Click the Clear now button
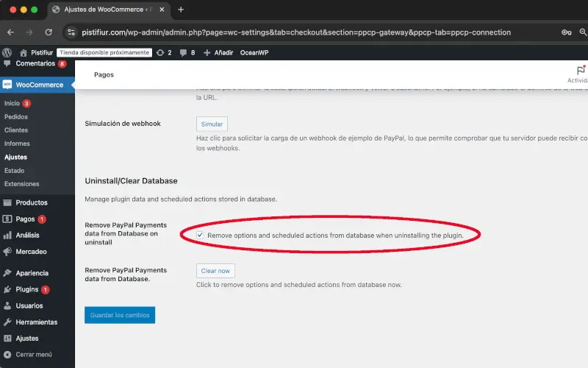The width and height of the screenshot is (588, 368). click(x=215, y=271)
